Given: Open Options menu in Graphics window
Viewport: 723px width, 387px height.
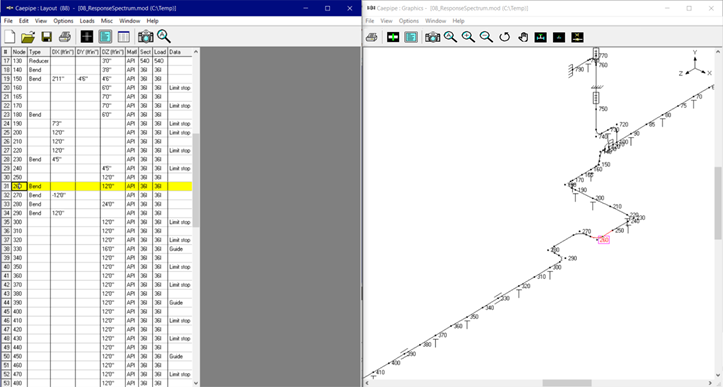Looking at the screenshot, I should point(409,21).
